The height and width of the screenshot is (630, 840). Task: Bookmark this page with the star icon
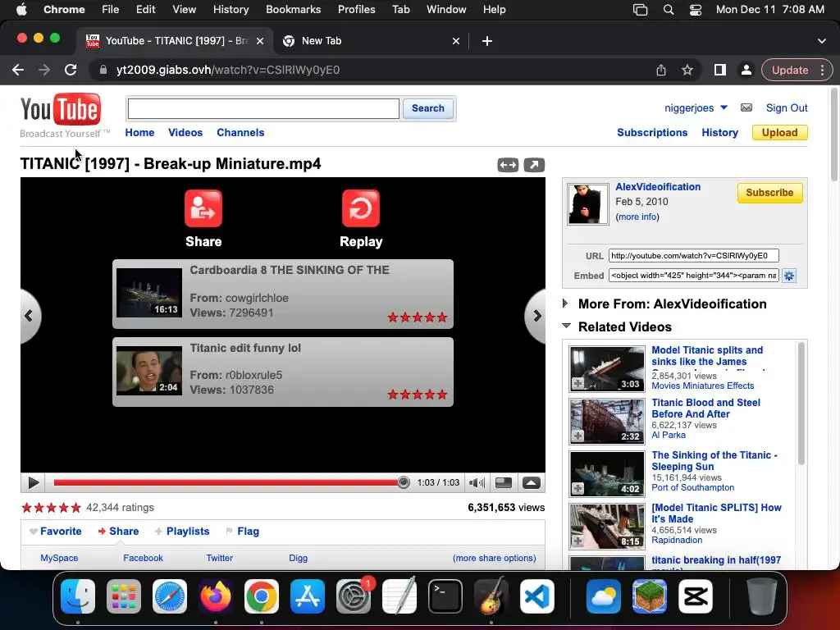pyautogui.click(x=687, y=71)
